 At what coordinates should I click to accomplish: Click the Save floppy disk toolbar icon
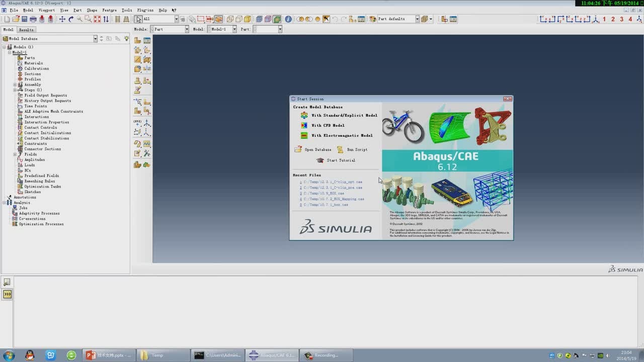24,19
